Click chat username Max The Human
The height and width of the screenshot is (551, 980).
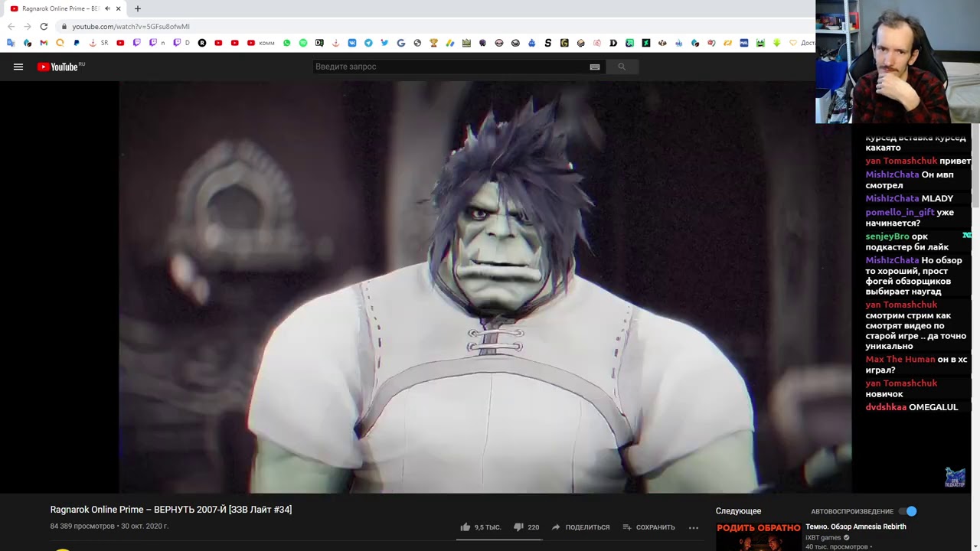pyautogui.click(x=900, y=360)
